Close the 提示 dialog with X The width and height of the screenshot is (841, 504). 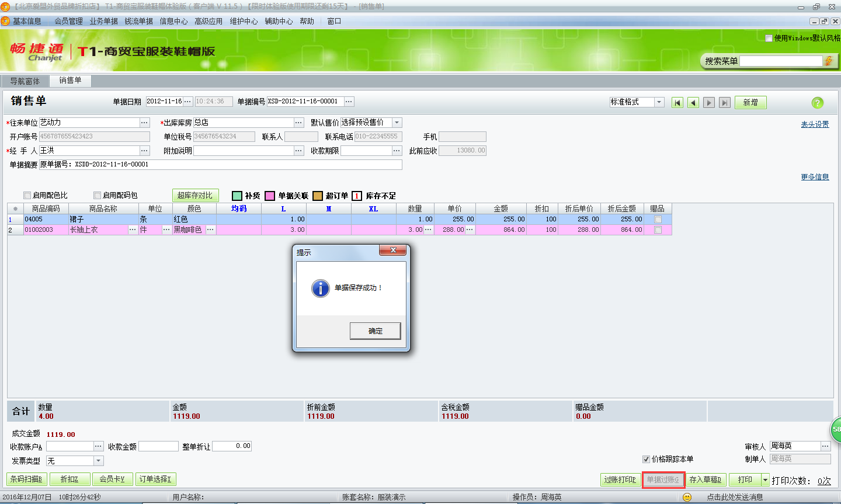pyautogui.click(x=393, y=251)
